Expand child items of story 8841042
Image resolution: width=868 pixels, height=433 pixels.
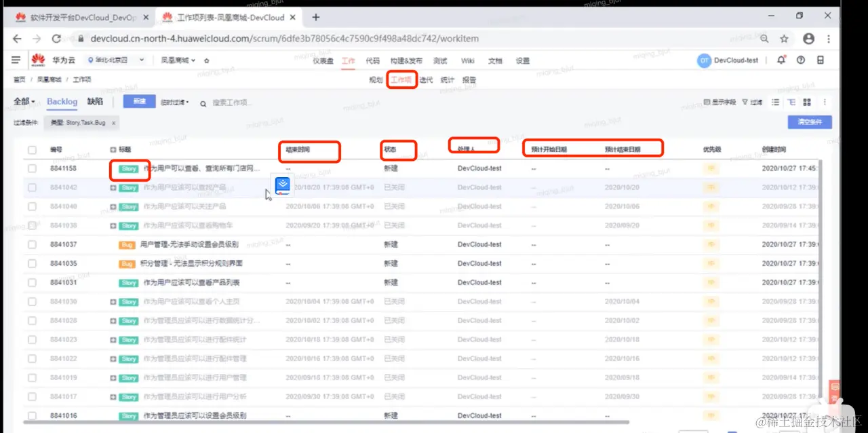click(x=113, y=187)
